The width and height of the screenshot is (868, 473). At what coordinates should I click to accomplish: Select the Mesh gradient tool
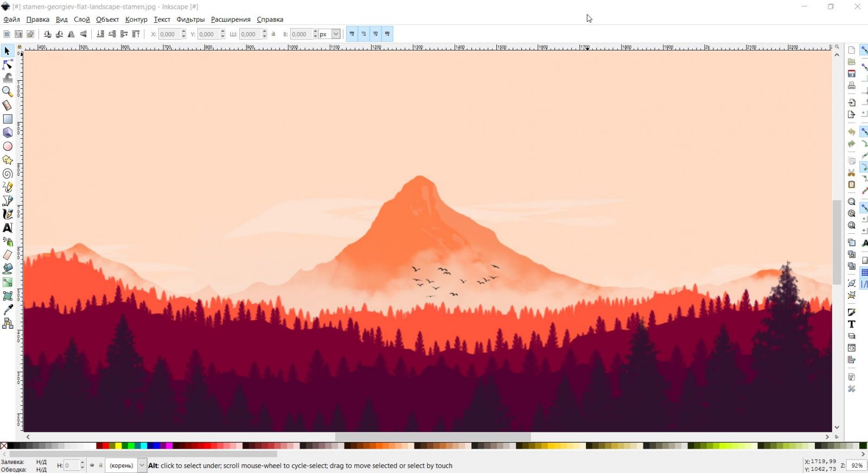(x=8, y=296)
